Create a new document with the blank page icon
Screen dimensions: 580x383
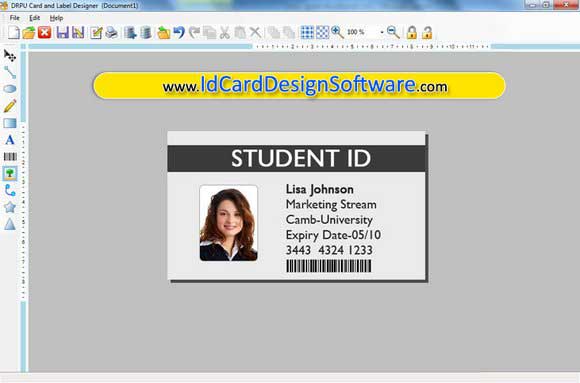pyautogui.click(x=14, y=33)
